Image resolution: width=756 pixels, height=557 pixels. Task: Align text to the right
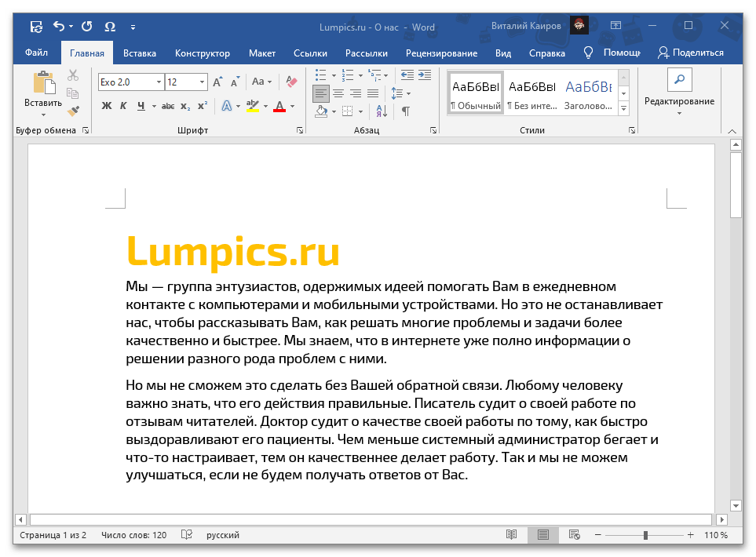click(356, 93)
